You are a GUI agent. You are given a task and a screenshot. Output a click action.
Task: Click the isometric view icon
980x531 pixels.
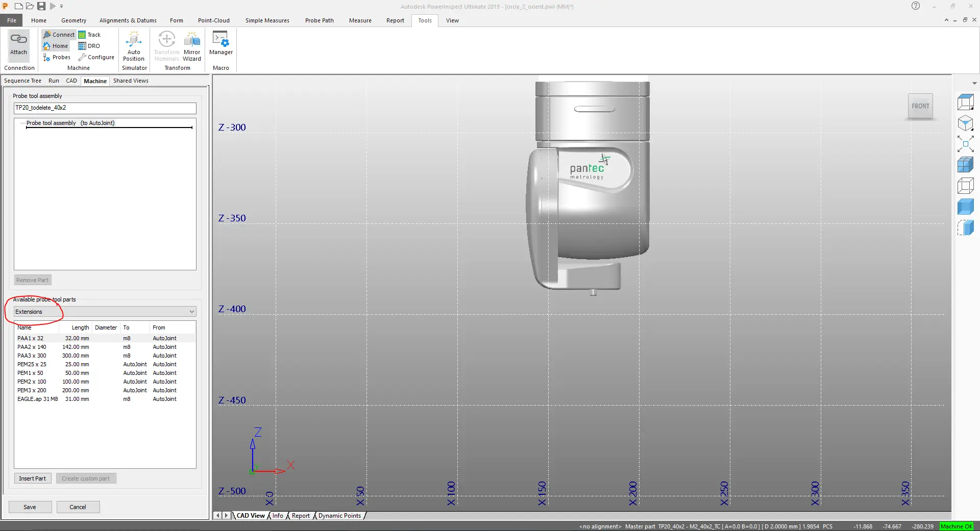(965, 123)
